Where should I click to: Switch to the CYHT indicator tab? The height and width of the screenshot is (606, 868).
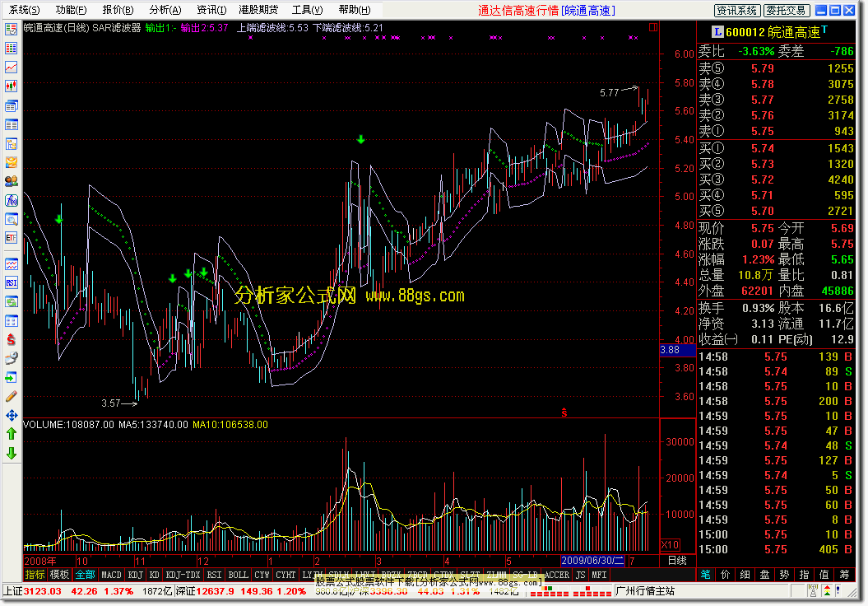285,575
